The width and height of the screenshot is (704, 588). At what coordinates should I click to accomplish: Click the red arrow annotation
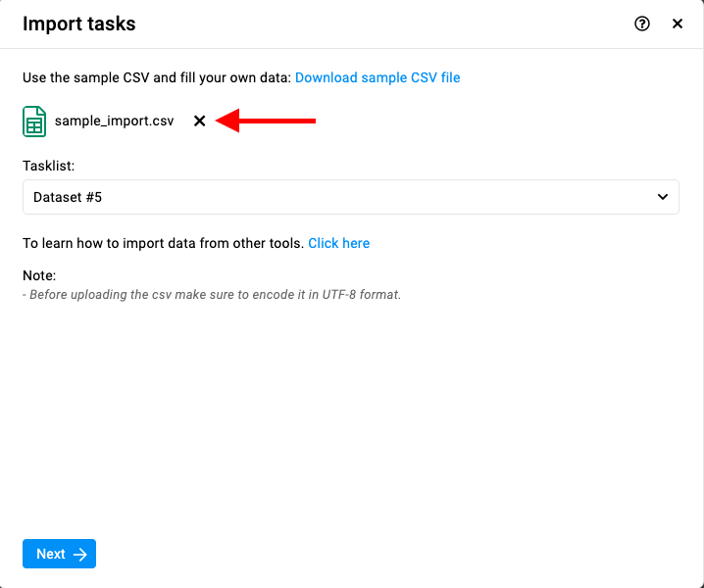coord(266,121)
